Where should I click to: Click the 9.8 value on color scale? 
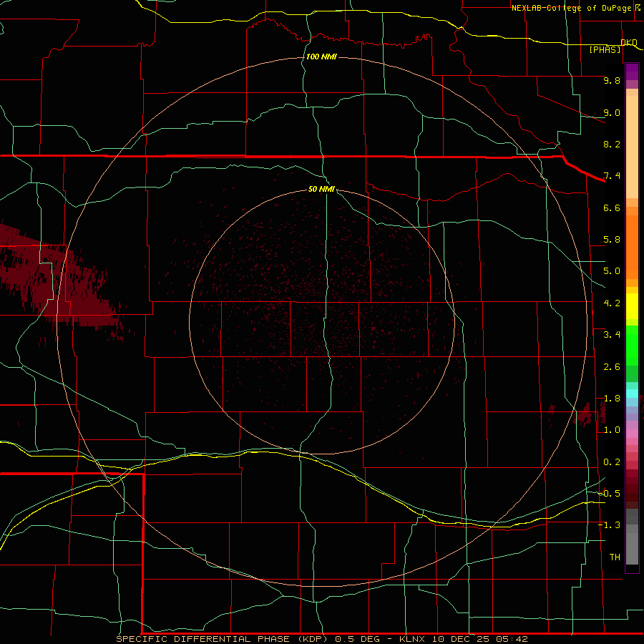click(x=612, y=80)
